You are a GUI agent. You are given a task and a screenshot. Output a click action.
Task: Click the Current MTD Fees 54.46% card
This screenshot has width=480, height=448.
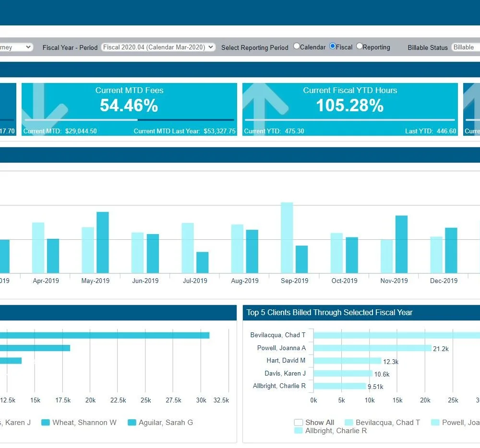pos(129,109)
